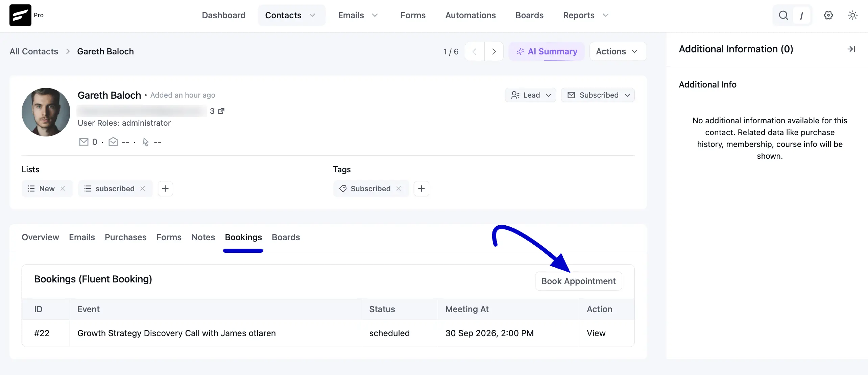Expand the Emails menu dropdown
Image resolution: width=868 pixels, height=375 pixels.
pyautogui.click(x=375, y=15)
